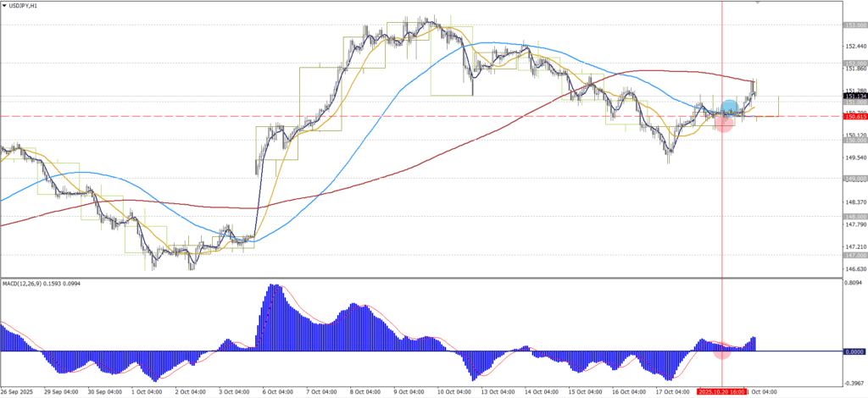This screenshot has width=868, height=398.
Task: Click the 26 Sep 2025 date label
Action: pyautogui.click(x=17, y=393)
